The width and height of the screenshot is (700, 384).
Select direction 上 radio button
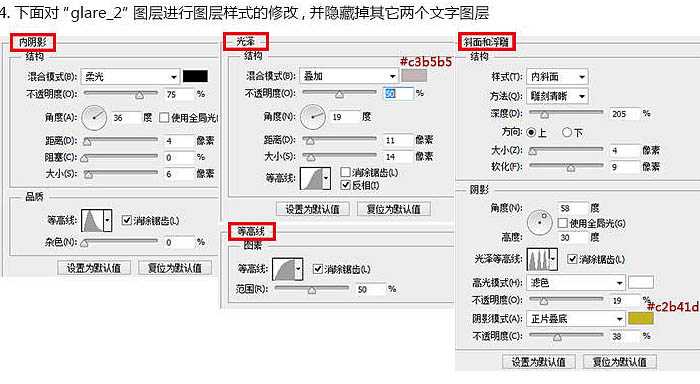coord(531,133)
